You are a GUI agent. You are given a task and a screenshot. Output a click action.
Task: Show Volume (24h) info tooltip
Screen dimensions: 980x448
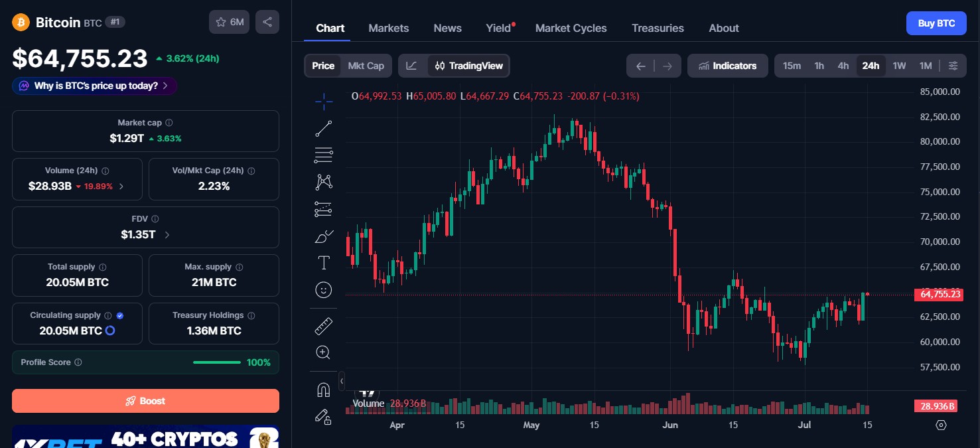pyautogui.click(x=105, y=171)
